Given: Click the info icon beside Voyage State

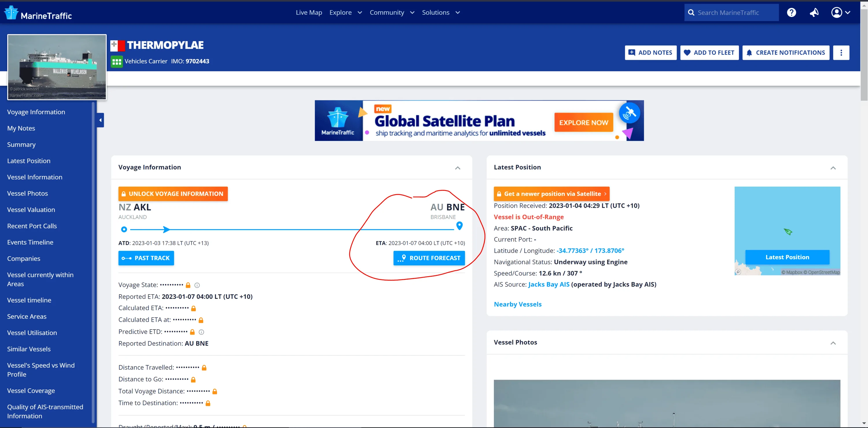Looking at the screenshot, I should click(x=197, y=285).
